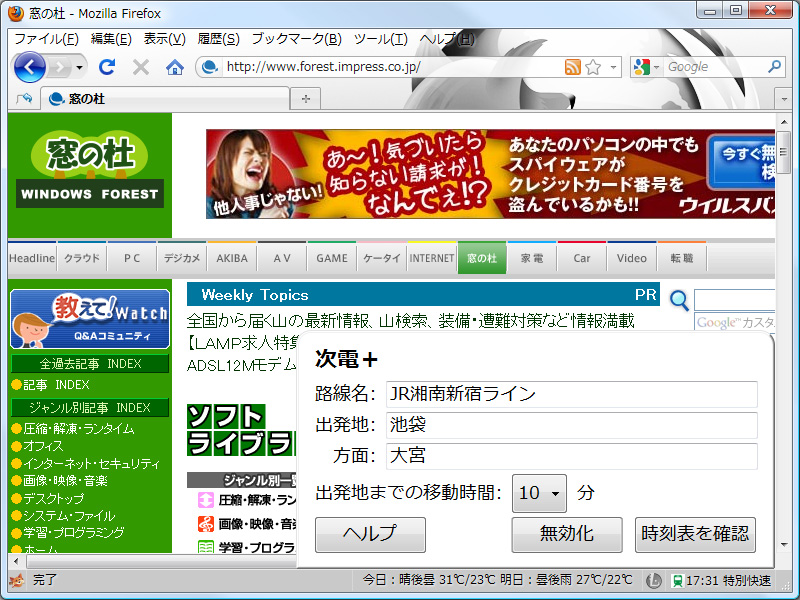Click the spyware warning banner ad
The height and width of the screenshot is (600, 800).
(490, 174)
